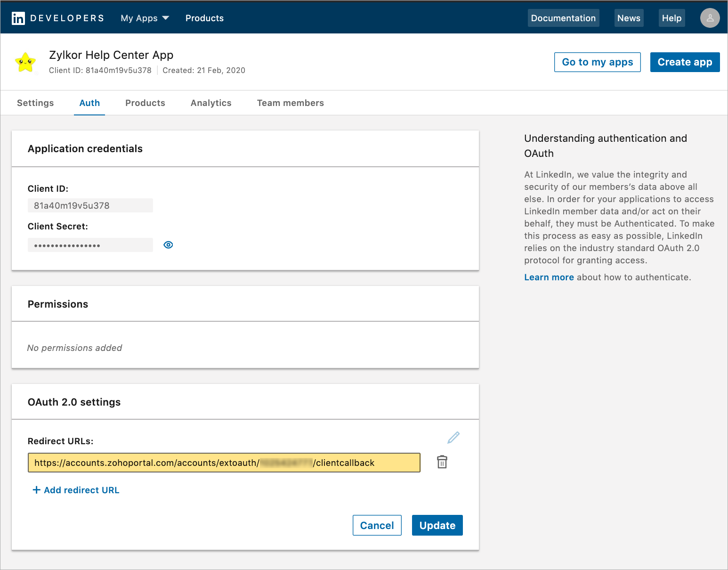Open Documentation in the header
Screen dimensions: 728x570
[563, 18]
